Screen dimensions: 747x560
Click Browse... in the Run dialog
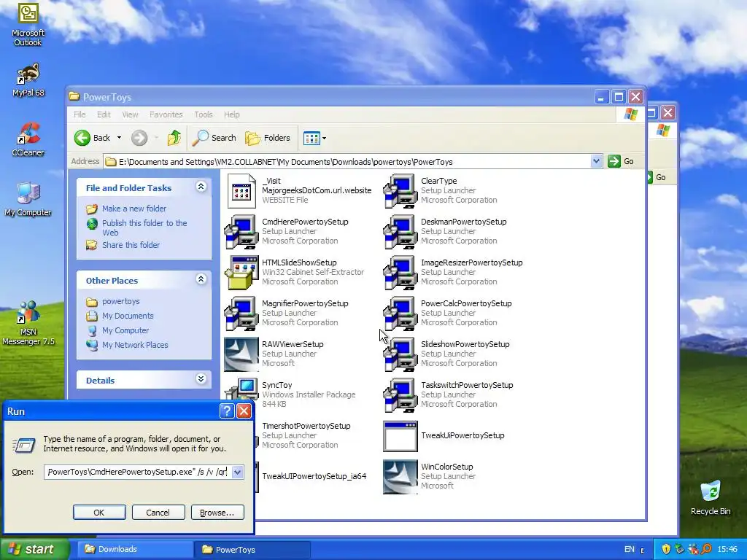217,513
